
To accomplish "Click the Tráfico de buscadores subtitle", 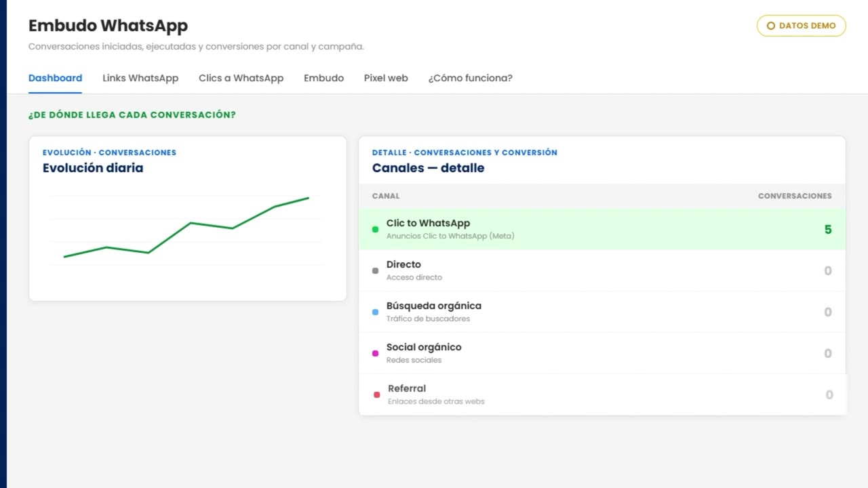I will point(428,319).
